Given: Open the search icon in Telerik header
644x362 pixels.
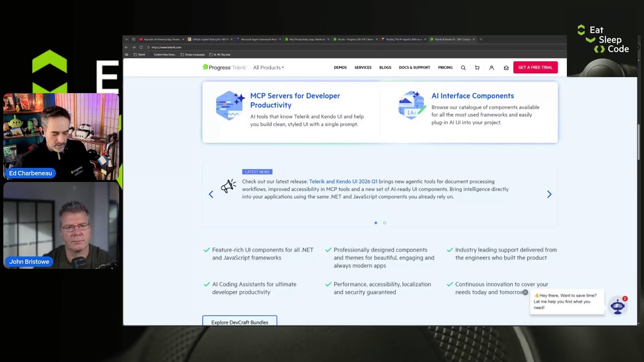Looking at the screenshot, I should (463, 67).
